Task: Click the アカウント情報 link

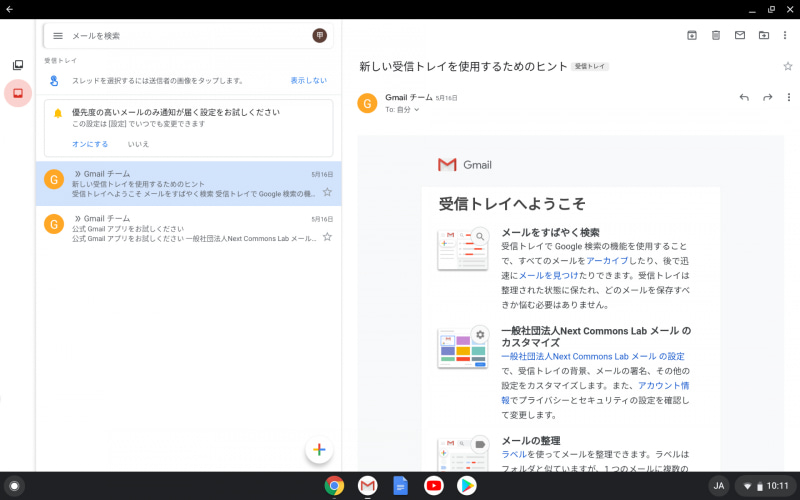Action: (663, 386)
